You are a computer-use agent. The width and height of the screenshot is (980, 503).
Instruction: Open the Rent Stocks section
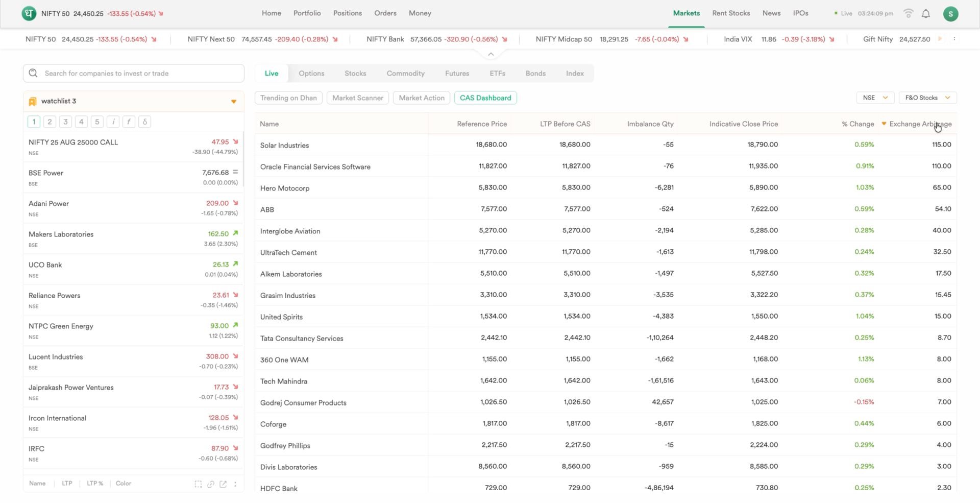[731, 13]
